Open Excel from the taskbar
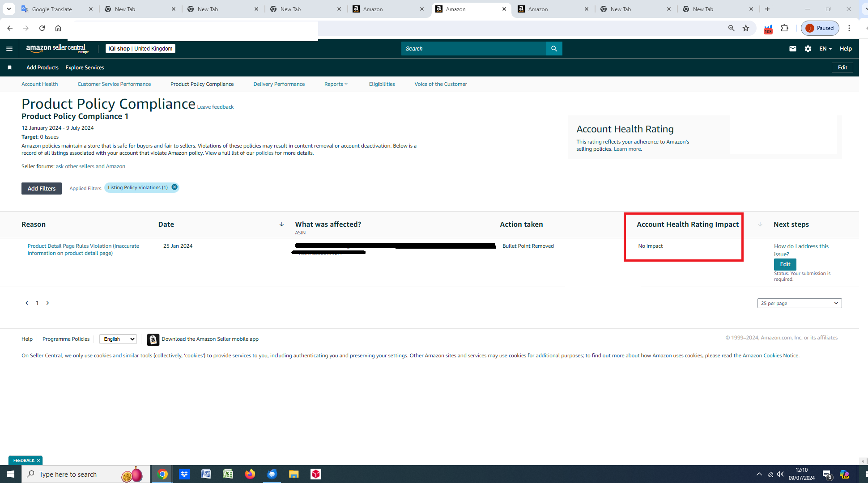Image resolution: width=868 pixels, height=483 pixels. pyautogui.click(x=228, y=474)
